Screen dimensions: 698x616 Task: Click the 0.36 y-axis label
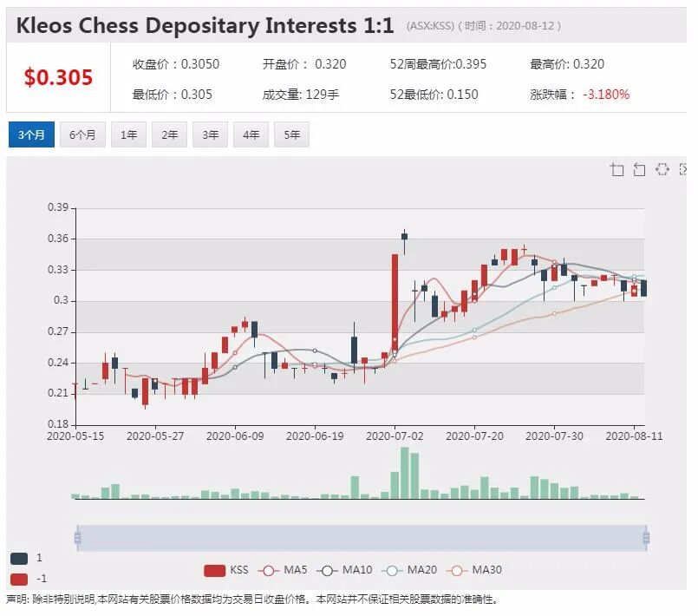pos(58,239)
